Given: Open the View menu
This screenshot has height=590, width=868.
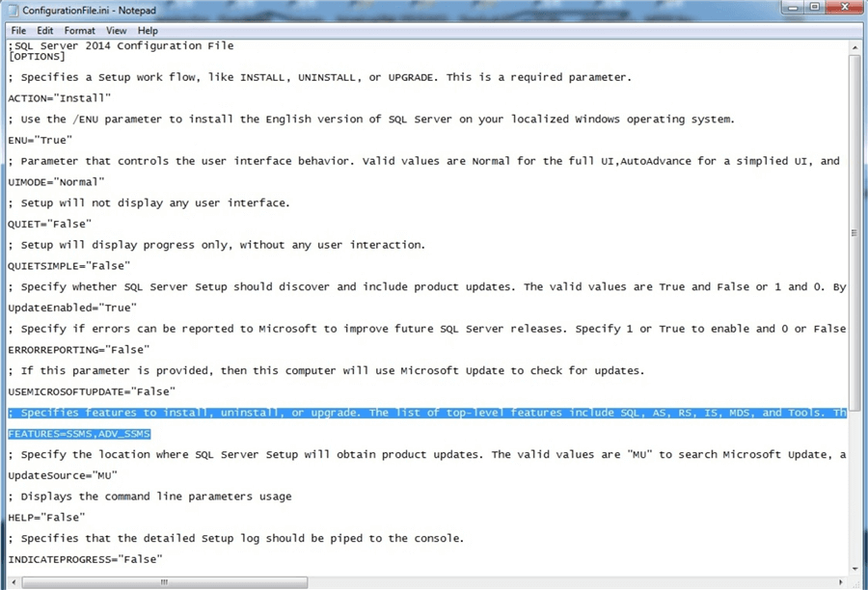Looking at the screenshot, I should [117, 31].
